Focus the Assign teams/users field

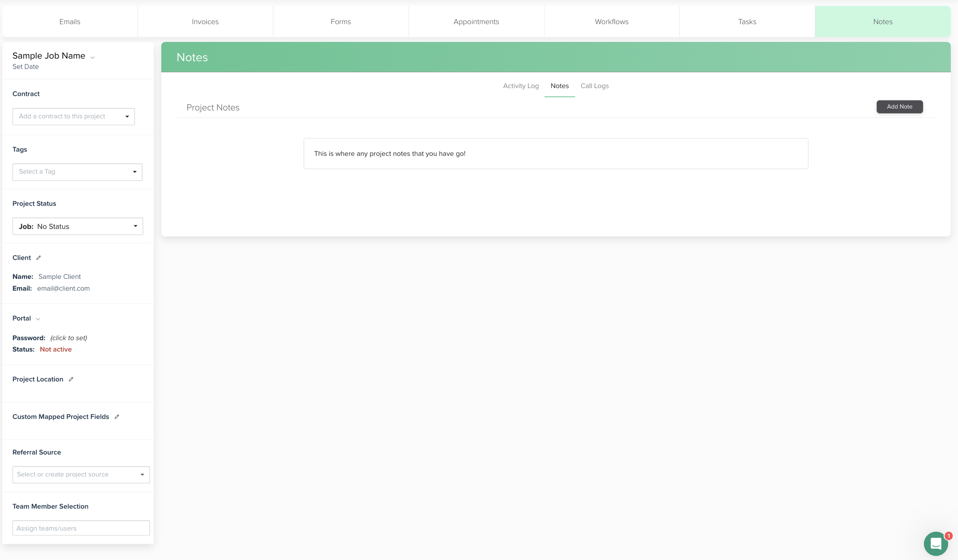tap(81, 528)
